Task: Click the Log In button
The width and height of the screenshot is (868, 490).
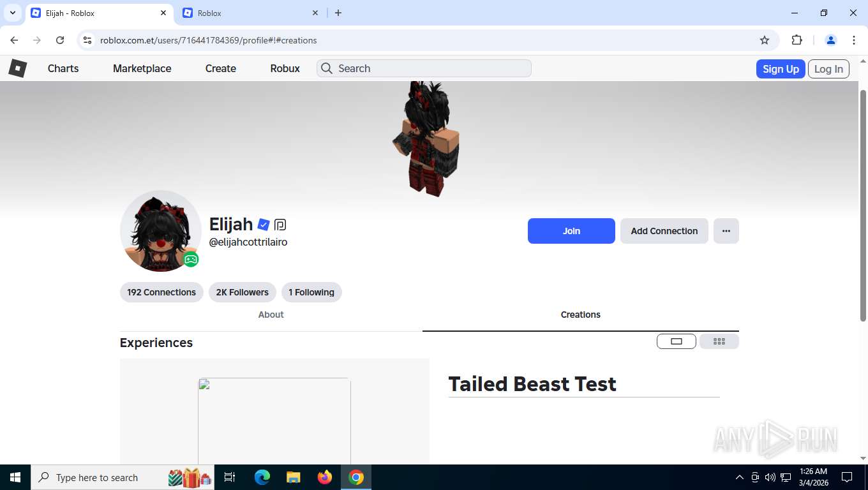Action: pyautogui.click(x=828, y=69)
